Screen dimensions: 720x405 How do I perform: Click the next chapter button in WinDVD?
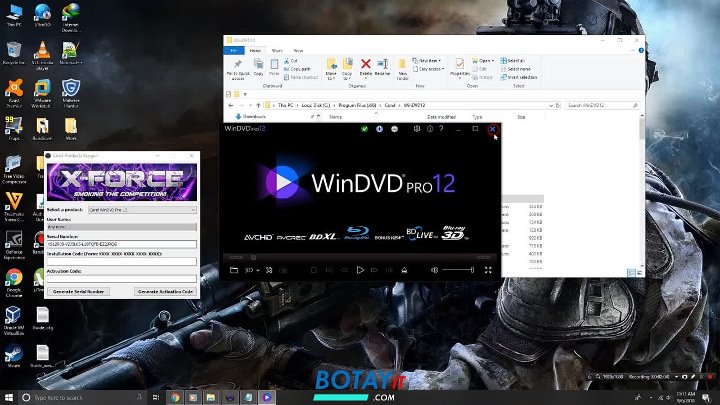click(x=389, y=270)
